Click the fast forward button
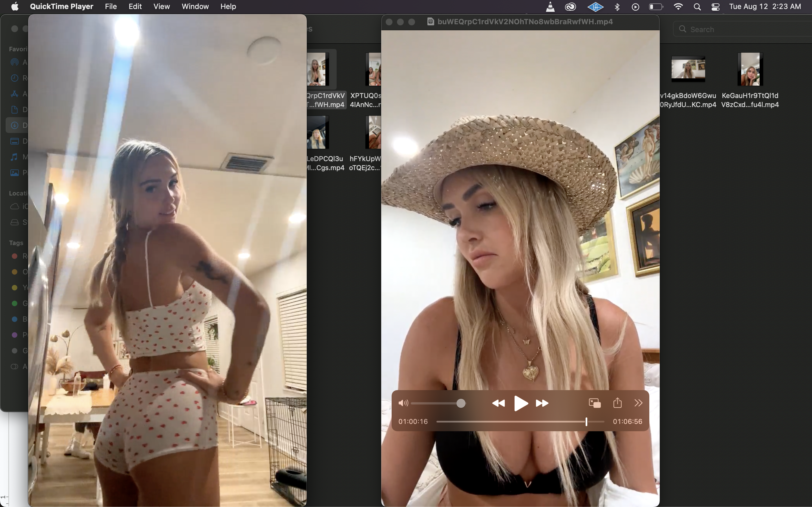 [542, 403]
